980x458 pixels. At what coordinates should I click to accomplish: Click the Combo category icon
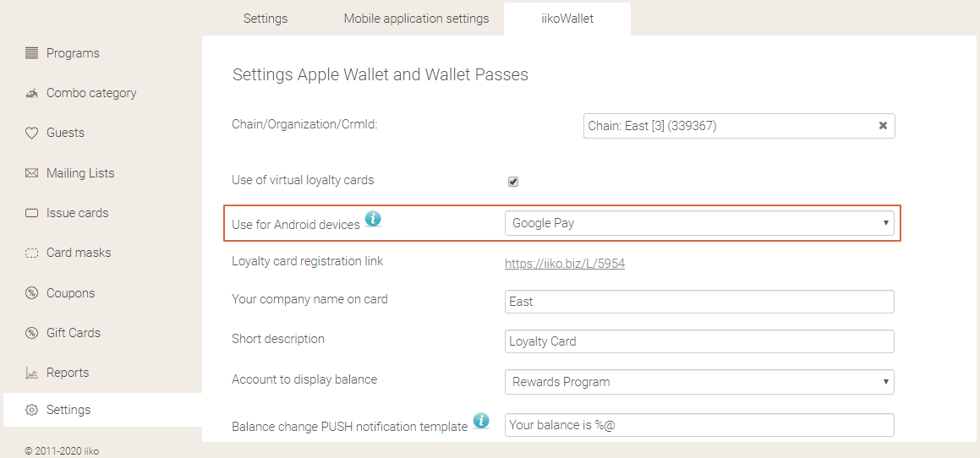click(x=32, y=93)
